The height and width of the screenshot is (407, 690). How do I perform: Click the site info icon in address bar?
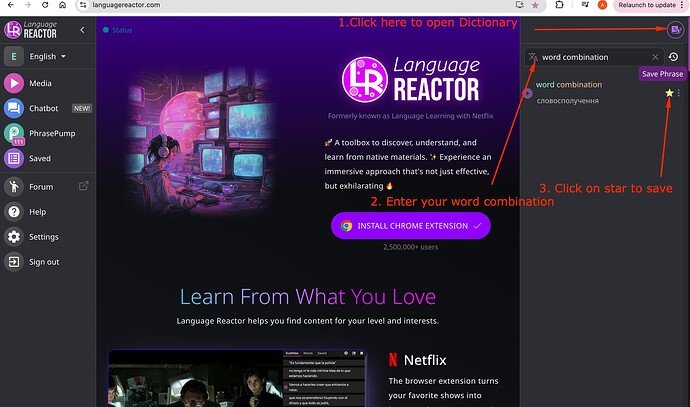(x=83, y=5)
